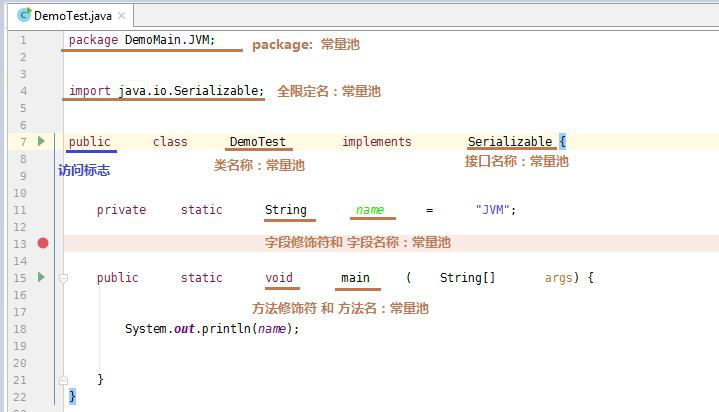The width and height of the screenshot is (719, 412).
Task: Click the main method name
Action: (355, 278)
